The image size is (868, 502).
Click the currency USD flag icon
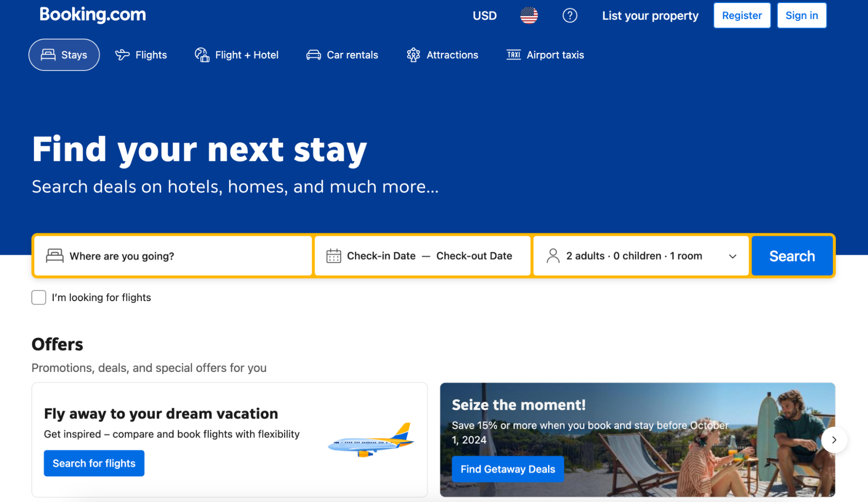529,16
